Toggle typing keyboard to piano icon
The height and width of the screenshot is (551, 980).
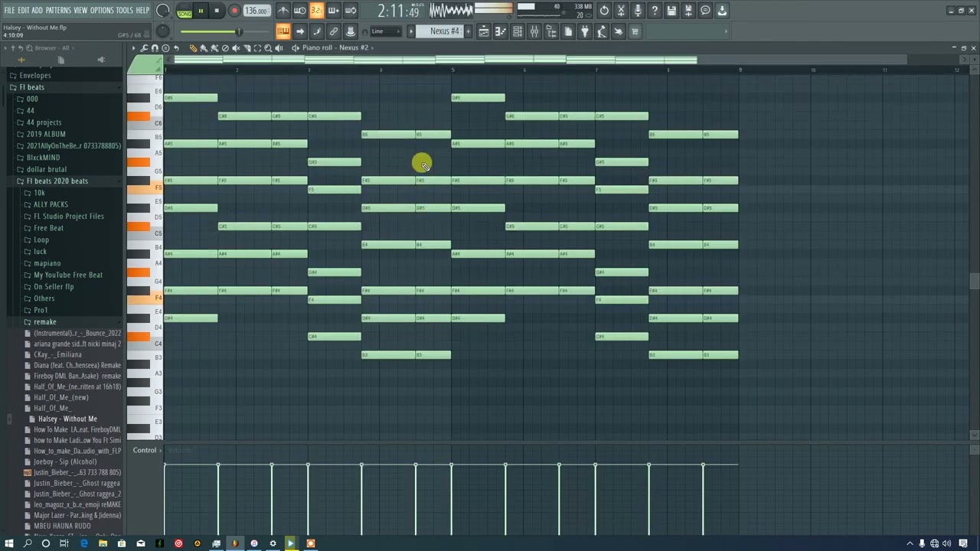click(283, 31)
